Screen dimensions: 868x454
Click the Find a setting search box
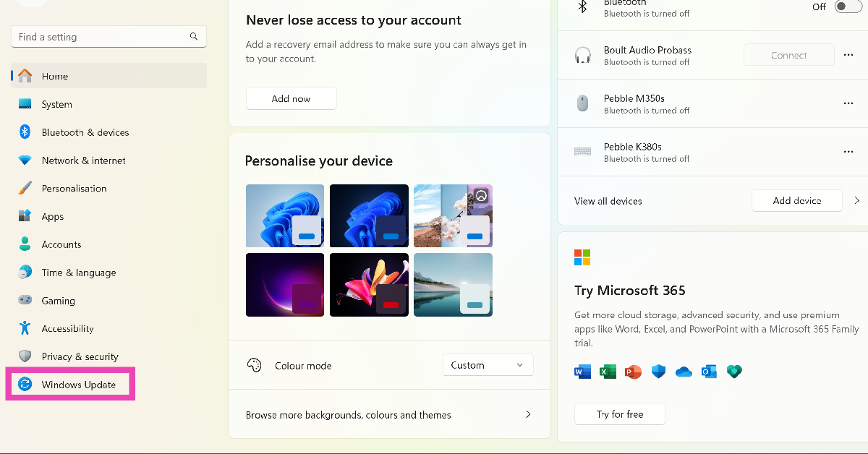coord(109,36)
